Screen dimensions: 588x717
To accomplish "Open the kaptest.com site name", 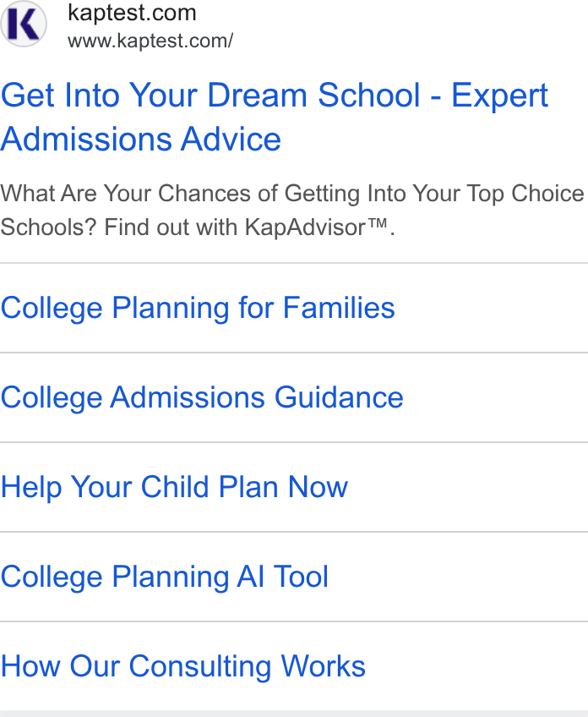I will (132, 13).
